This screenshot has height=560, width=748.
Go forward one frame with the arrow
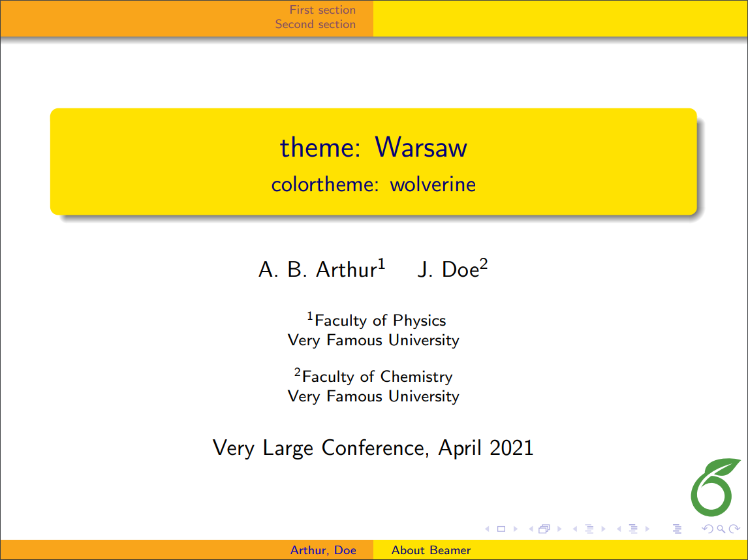(x=559, y=529)
